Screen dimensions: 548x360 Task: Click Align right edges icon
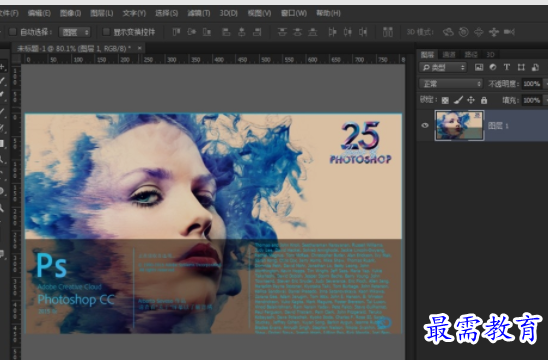(x=257, y=32)
